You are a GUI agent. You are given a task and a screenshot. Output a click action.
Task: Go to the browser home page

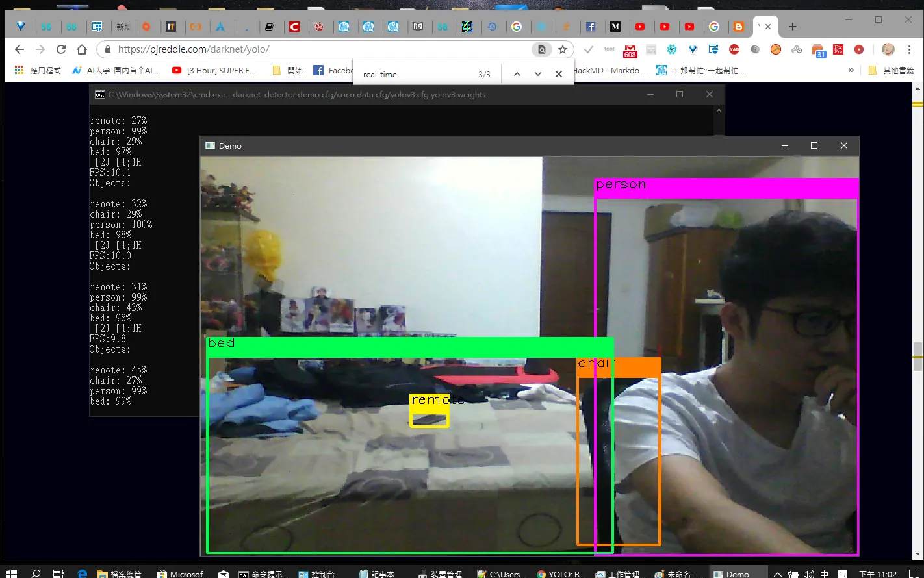(x=82, y=49)
